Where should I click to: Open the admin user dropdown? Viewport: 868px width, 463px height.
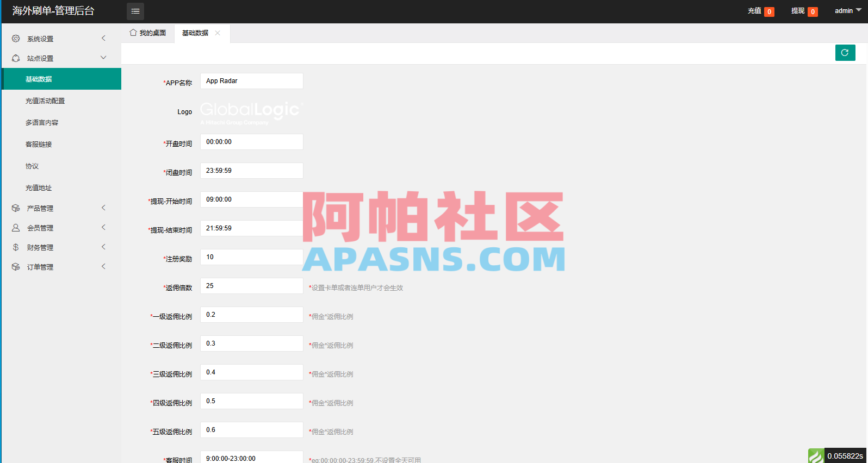pos(848,11)
